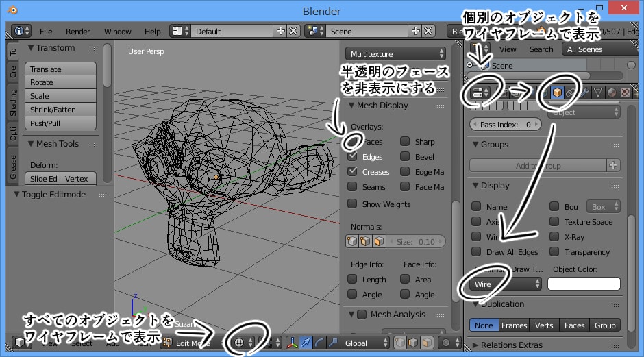The image size is (644, 357).
Task: Show vertex normals icon under Normals
Action: 352,241
